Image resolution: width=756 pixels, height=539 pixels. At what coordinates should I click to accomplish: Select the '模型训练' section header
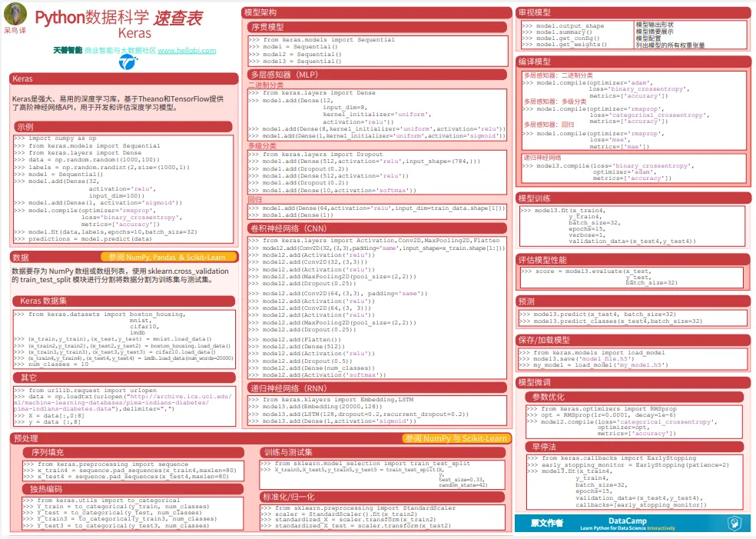point(633,198)
